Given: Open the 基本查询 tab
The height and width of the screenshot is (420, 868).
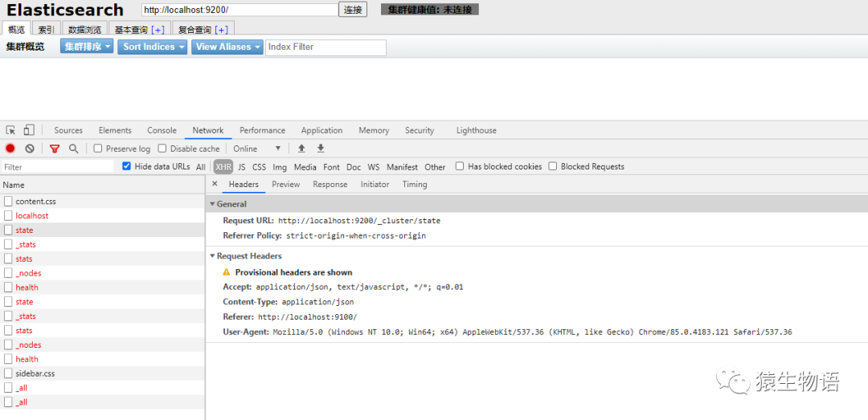Looking at the screenshot, I should [x=140, y=30].
